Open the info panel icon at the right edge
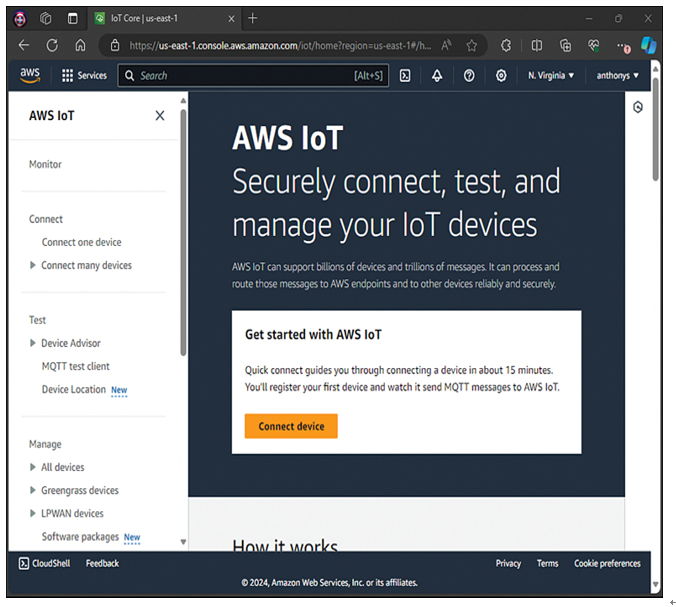This screenshot has height=607, width=676. point(638,107)
